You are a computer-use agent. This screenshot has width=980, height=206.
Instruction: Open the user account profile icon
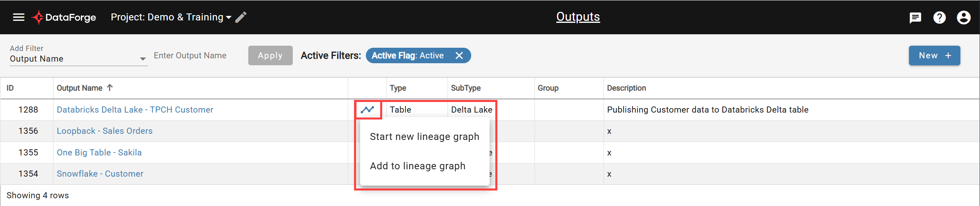(964, 18)
